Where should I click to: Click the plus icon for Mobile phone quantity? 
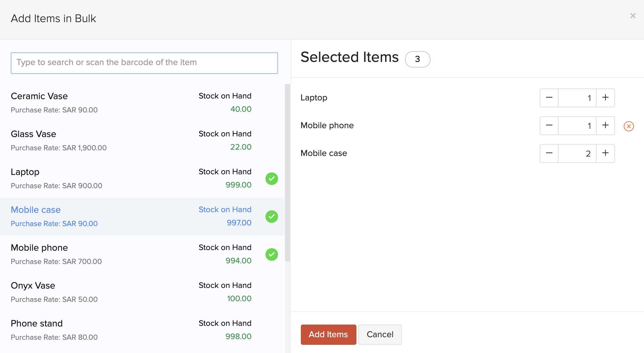coord(605,126)
